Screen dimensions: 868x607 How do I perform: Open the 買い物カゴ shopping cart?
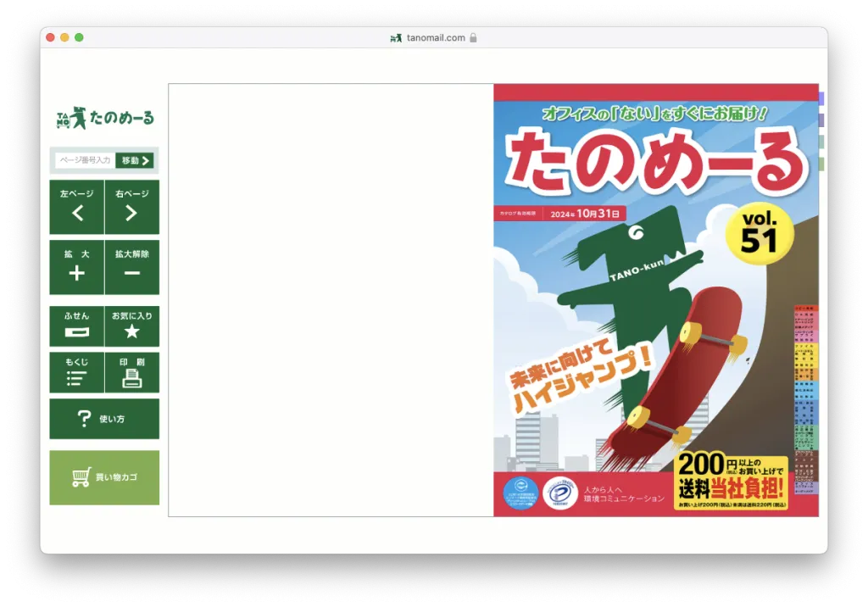coord(104,477)
